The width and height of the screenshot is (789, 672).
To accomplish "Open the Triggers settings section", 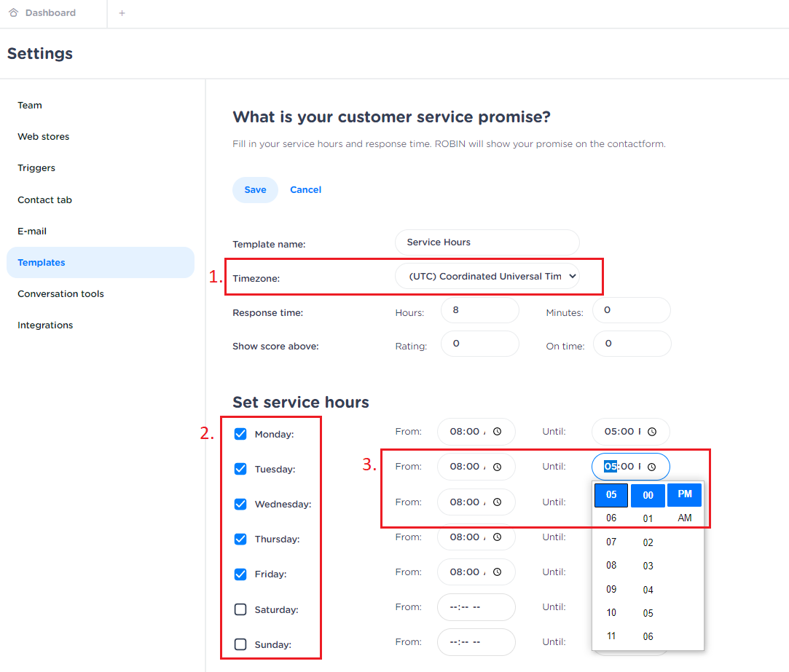I will [x=36, y=168].
